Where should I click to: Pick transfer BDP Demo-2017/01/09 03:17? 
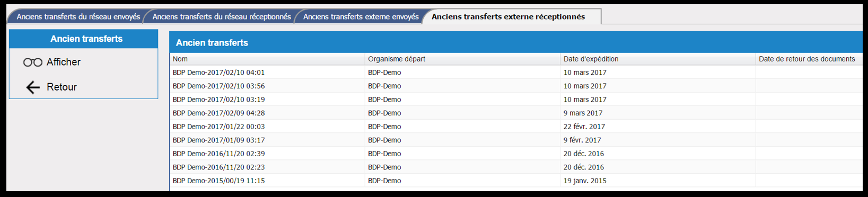point(516,140)
